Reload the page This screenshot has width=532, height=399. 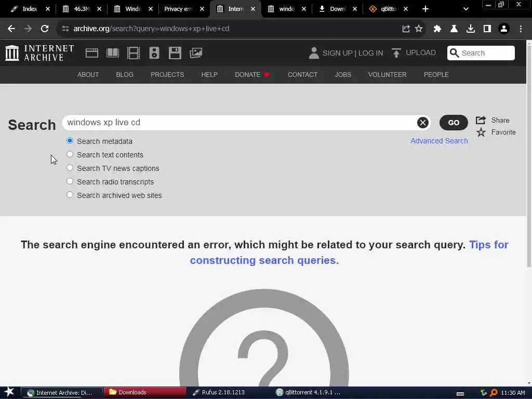coord(45,29)
